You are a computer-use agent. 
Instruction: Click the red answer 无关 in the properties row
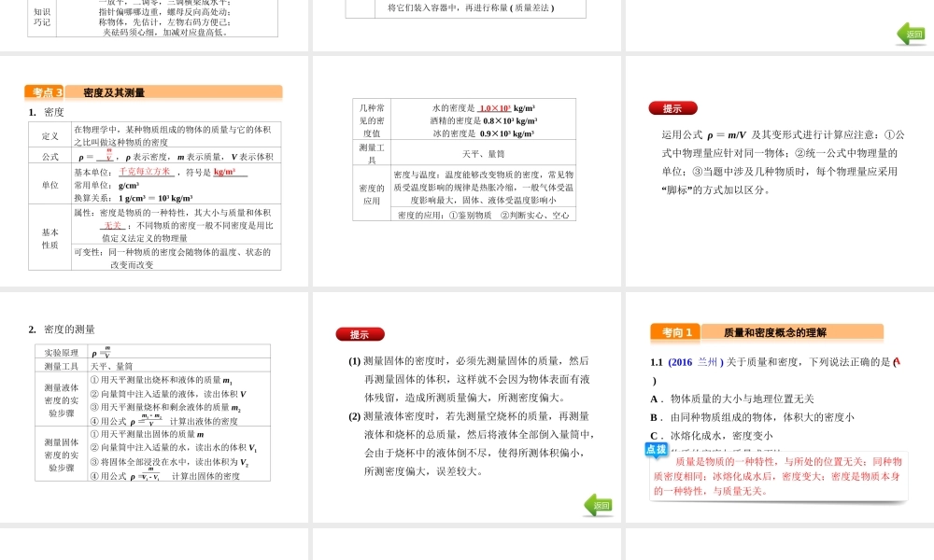pos(113,226)
